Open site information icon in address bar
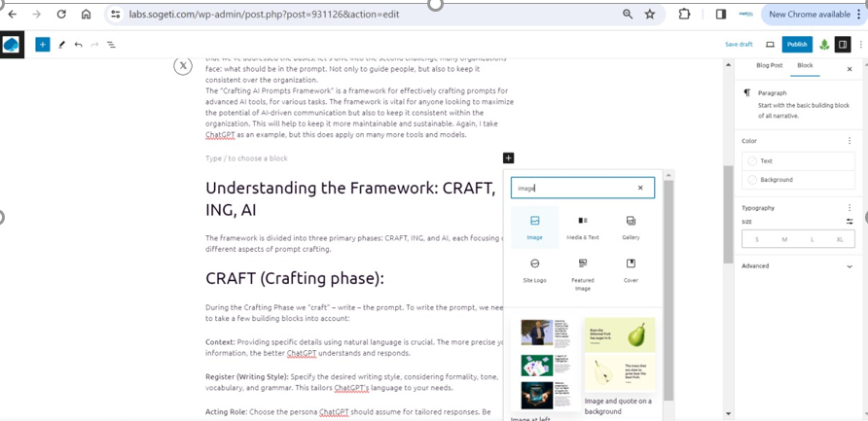This screenshot has width=868, height=421. [x=115, y=15]
